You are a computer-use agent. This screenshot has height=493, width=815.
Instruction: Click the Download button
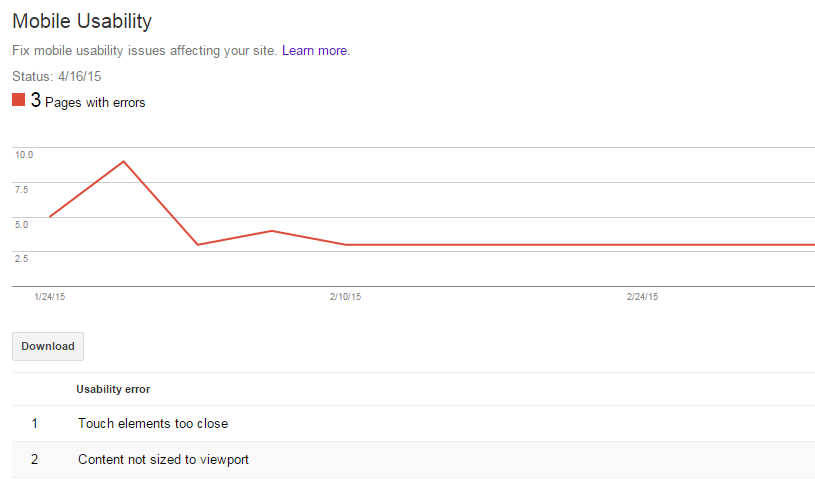48,346
